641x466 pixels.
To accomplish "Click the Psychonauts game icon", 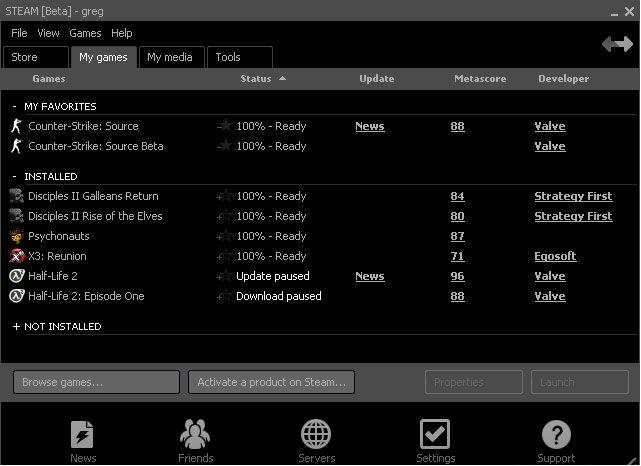I will (x=16, y=236).
